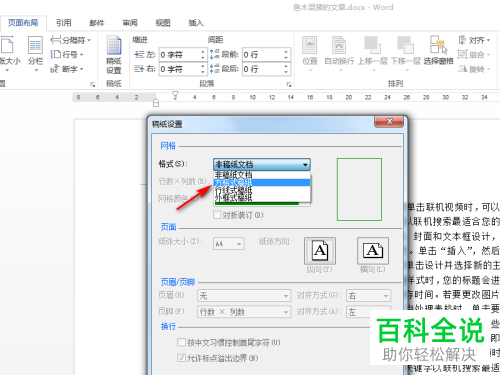The width and height of the screenshot is (500, 375).
Task: Open the 分隔符 breaks dropdown
Action: pos(71,40)
